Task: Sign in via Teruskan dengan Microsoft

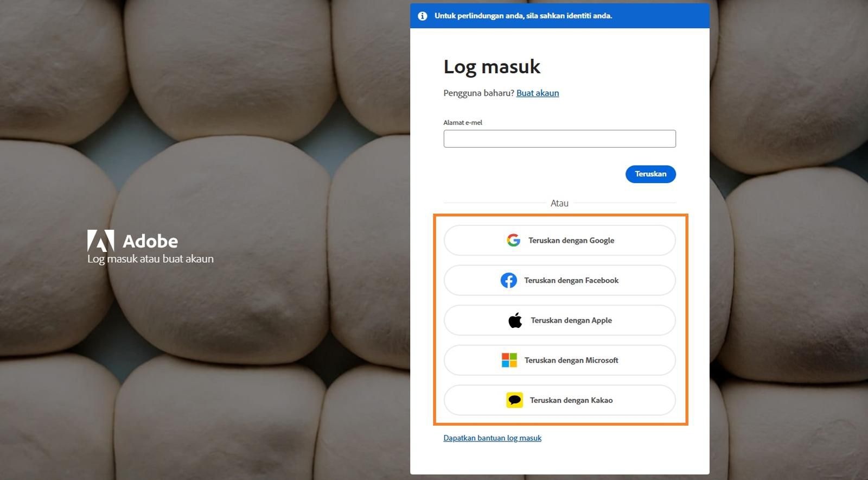Action: [x=559, y=360]
